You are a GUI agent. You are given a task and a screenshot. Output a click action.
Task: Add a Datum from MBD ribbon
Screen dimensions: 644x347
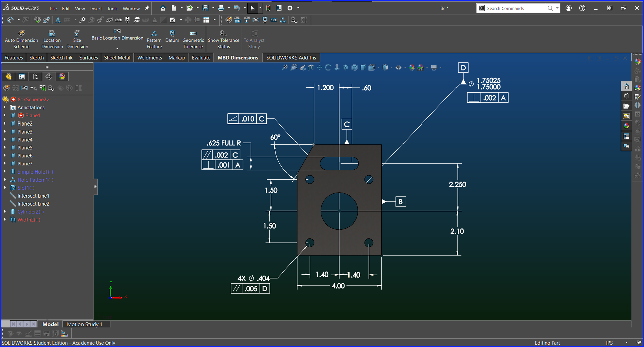point(172,36)
